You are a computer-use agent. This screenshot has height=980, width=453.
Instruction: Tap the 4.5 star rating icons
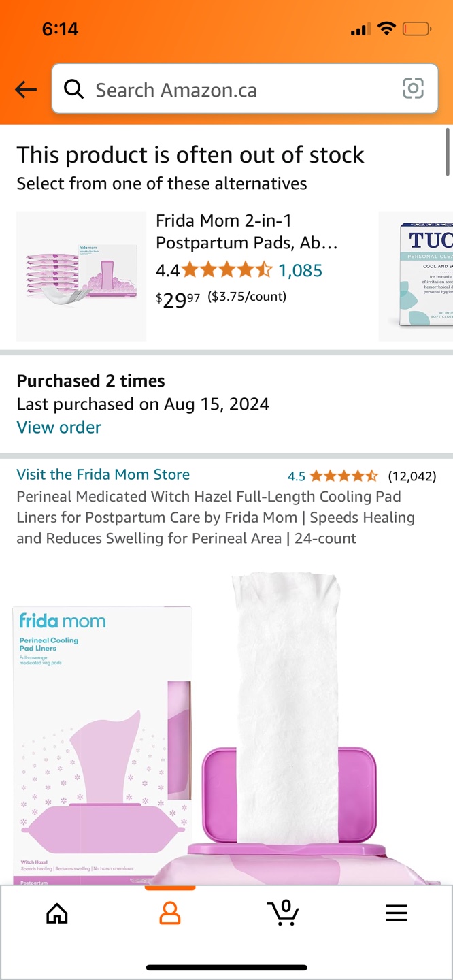coord(343,476)
